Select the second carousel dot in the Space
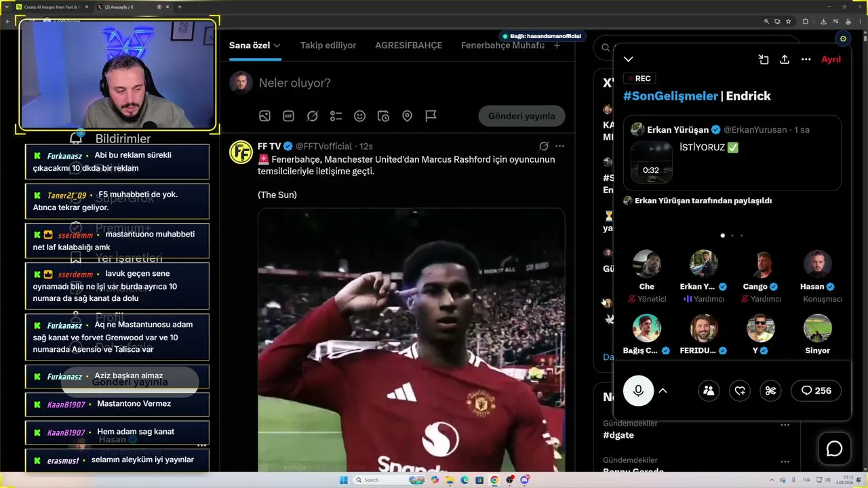This screenshot has height=488, width=868. 732,236
